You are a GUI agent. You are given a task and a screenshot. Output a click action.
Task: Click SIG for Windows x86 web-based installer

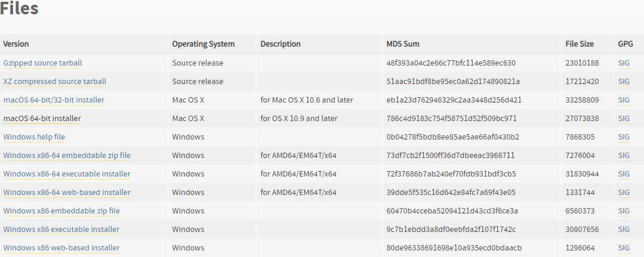[624, 247]
